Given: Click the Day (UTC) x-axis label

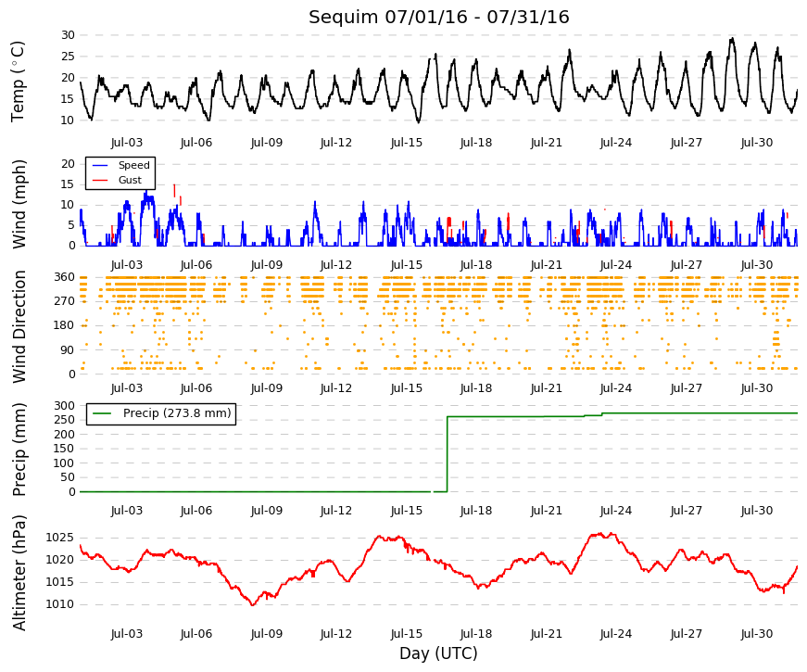Looking at the screenshot, I should 438,653.
